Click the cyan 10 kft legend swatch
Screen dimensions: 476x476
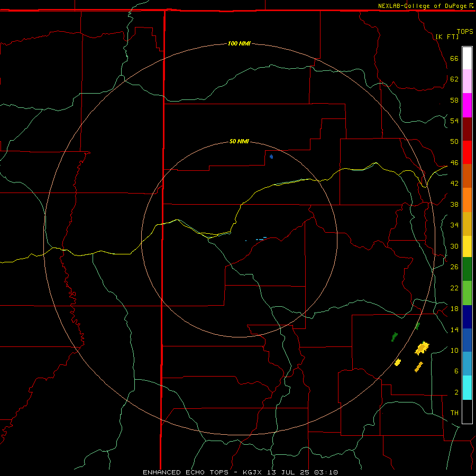coord(467,388)
